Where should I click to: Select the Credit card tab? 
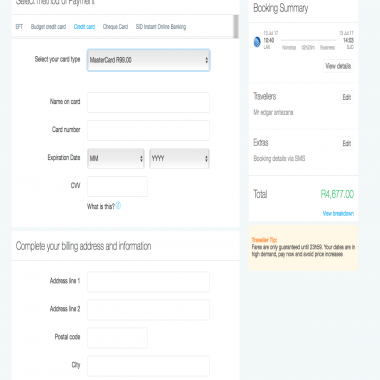click(x=84, y=27)
